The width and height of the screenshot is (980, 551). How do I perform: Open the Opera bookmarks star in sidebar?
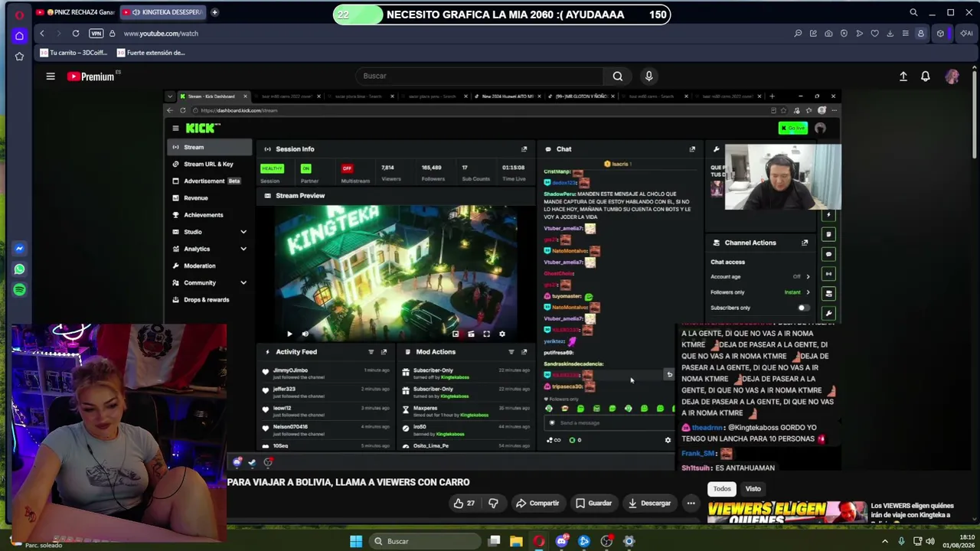click(x=19, y=56)
